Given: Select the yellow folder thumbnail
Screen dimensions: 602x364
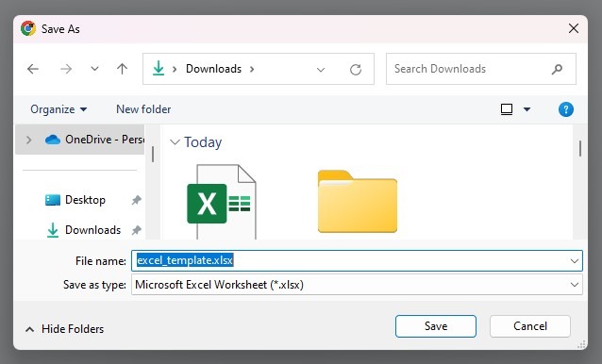Looking at the screenshot, I should tap(358, 202).
